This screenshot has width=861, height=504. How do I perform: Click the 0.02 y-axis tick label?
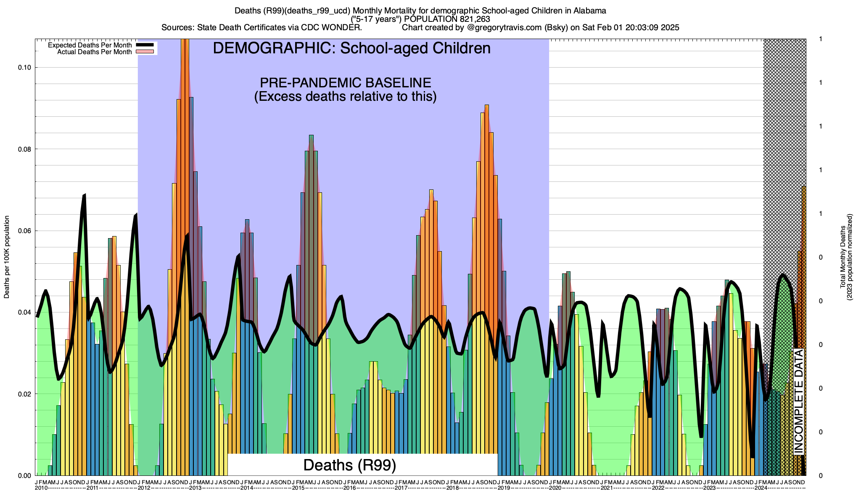[x=24, y=394]
